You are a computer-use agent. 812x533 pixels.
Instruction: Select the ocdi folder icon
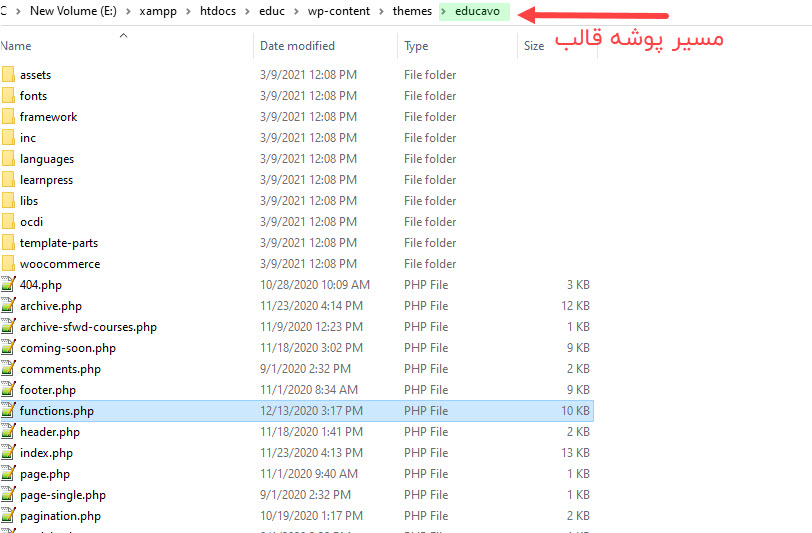coord(8,222)
